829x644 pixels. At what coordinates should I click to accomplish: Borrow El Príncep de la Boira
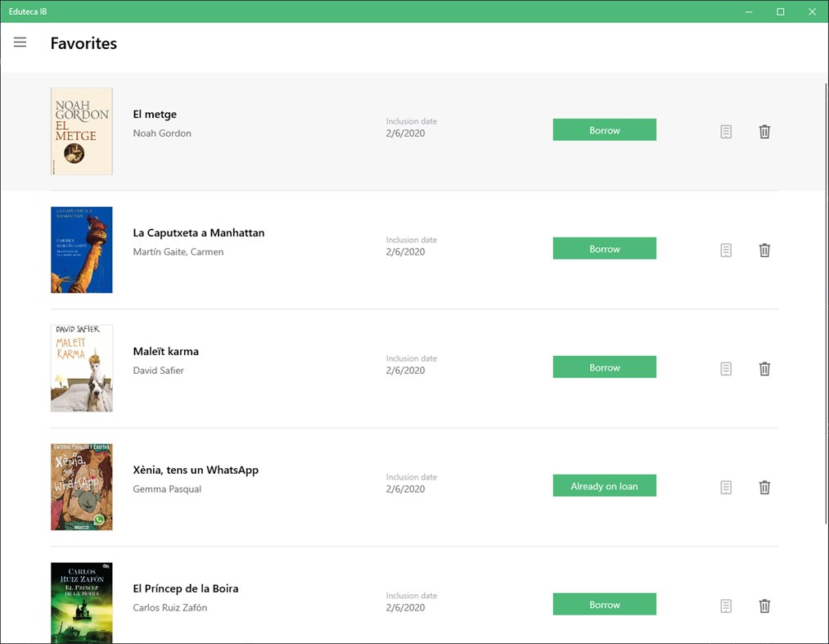(x=604, y=604)
